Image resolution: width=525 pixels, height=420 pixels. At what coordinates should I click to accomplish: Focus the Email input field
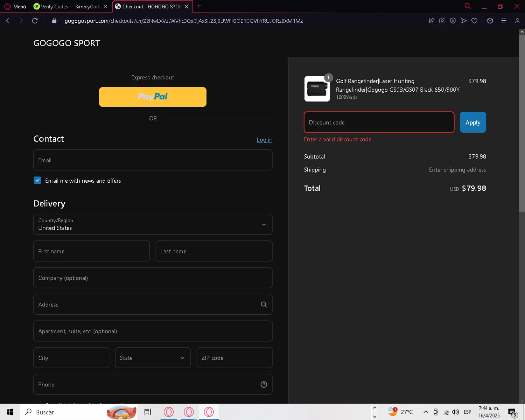coord(153,160)
